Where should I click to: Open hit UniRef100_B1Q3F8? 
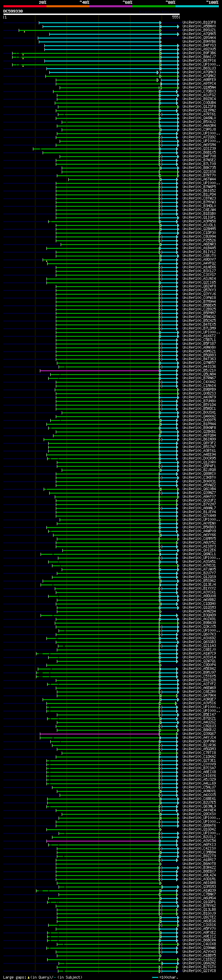coord(199,23)
